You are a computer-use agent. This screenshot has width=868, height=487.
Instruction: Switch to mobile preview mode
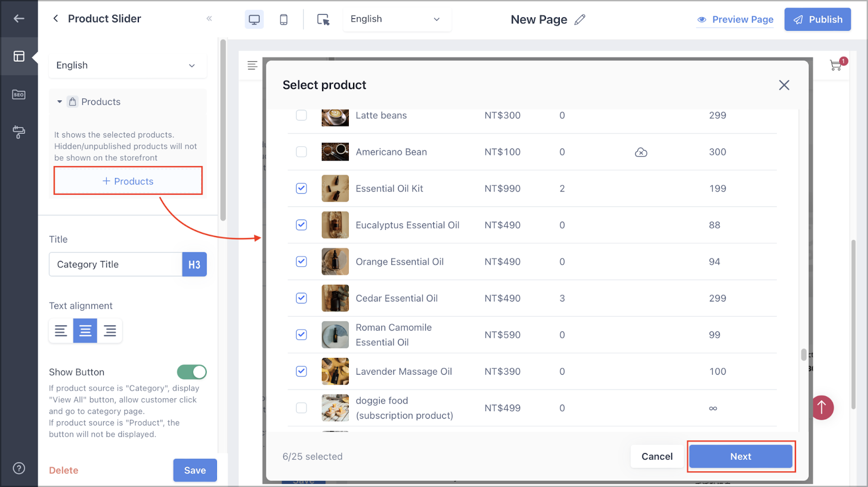coord(284,20)
